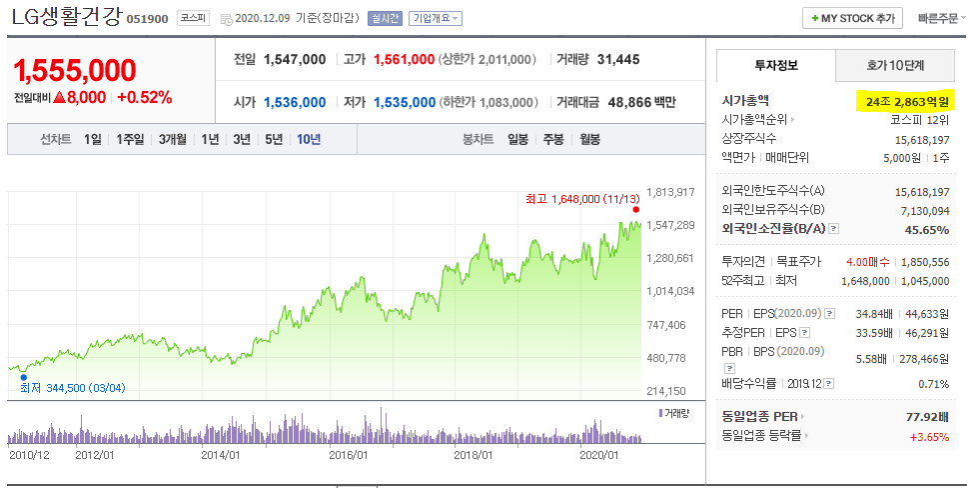The image size is (980, 488).
Task: Click help icon next to 외국인소진율(B/A)
Action: (834, 230)
